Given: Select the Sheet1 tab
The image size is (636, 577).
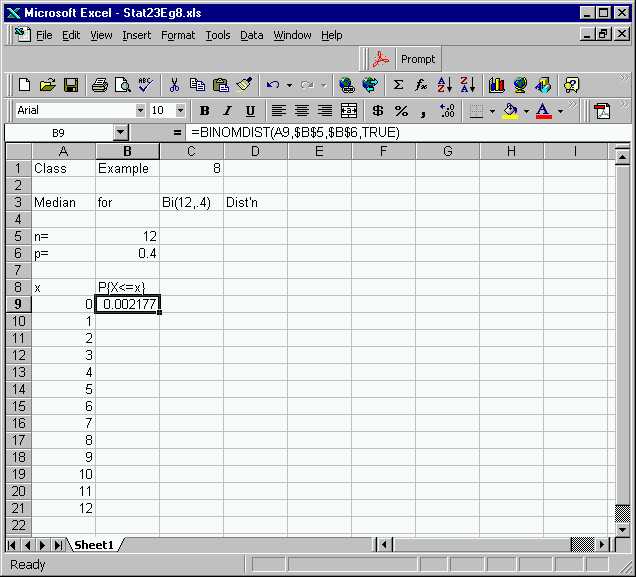Looking at the screenshot, I should tap(95, 544).
